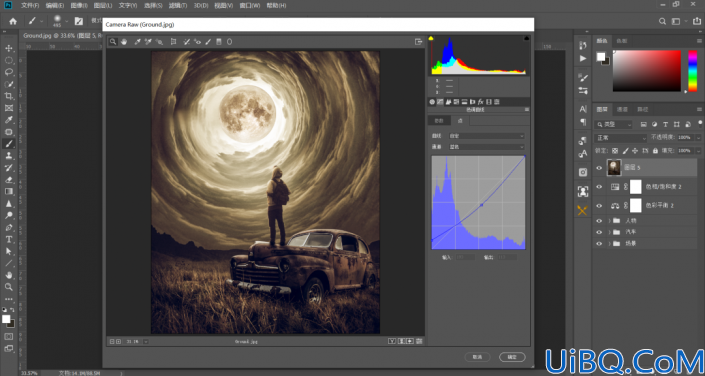Select the Zoom tool in Camera Raw toolbar
Viewport: 705px width, 376px height.
pyautogui.click(x=113, y=42)
